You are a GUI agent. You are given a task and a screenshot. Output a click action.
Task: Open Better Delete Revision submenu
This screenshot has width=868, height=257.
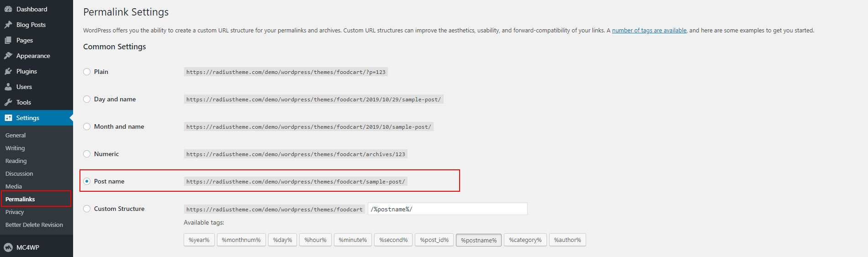[x=34, y=225]
